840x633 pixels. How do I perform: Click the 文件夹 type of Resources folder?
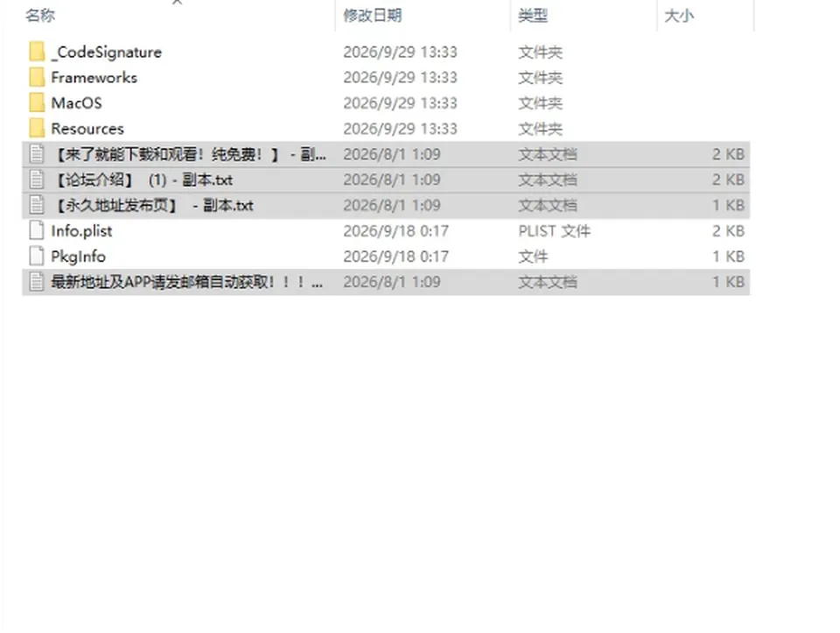(540, 129)
